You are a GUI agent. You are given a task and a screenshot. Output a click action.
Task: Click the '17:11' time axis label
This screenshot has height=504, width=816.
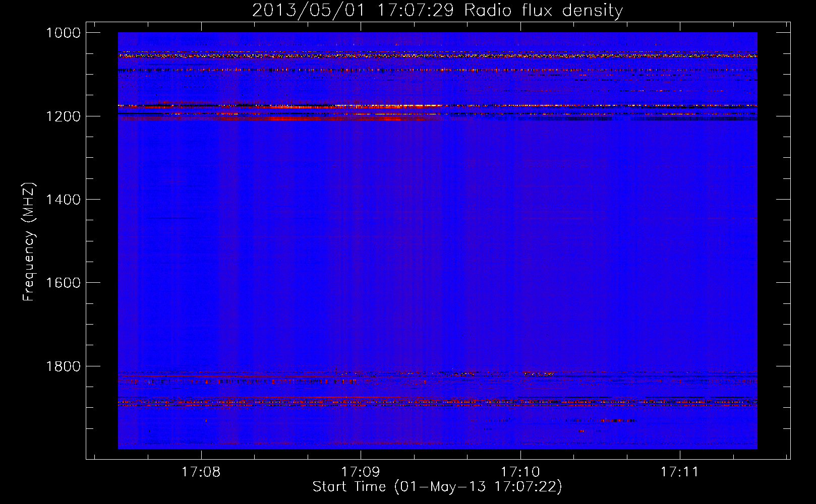679,472
